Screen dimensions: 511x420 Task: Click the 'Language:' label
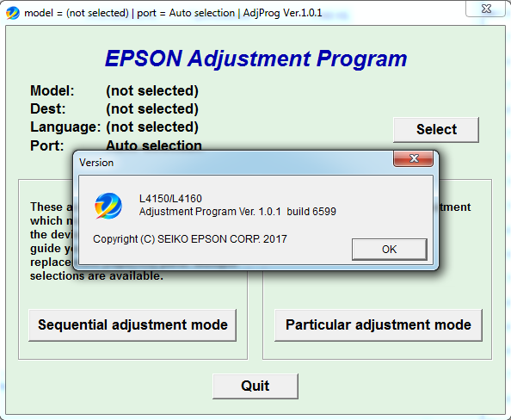(x=65, y=127)
